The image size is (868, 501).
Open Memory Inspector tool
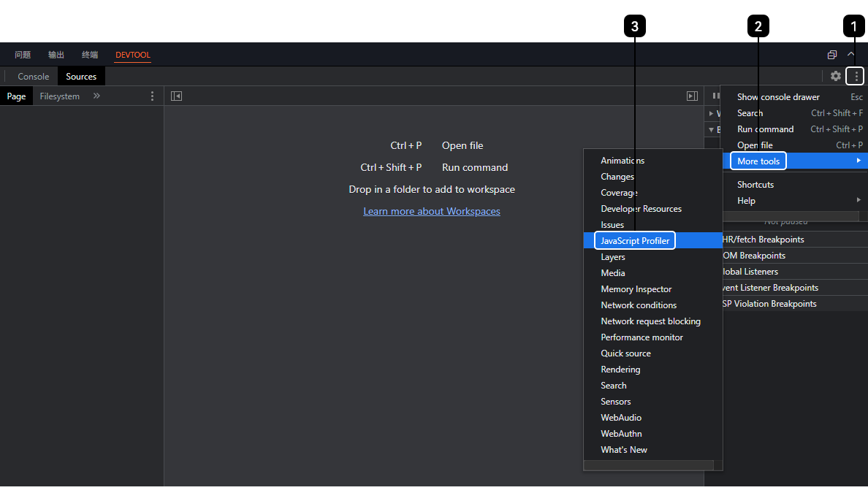652,289
